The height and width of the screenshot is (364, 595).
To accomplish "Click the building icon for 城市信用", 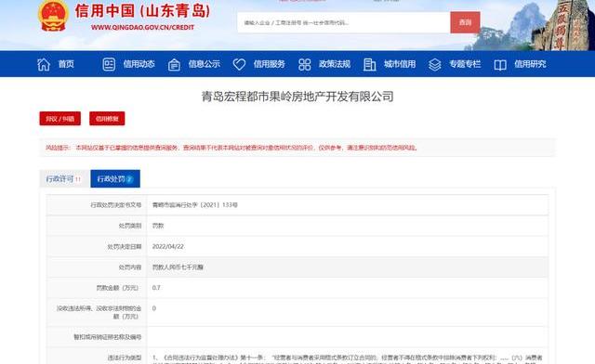I will 369,64.
